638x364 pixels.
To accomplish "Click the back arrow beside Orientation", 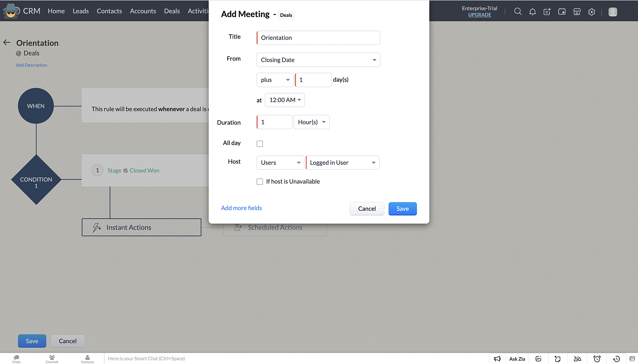I will (x=7, y=42).
